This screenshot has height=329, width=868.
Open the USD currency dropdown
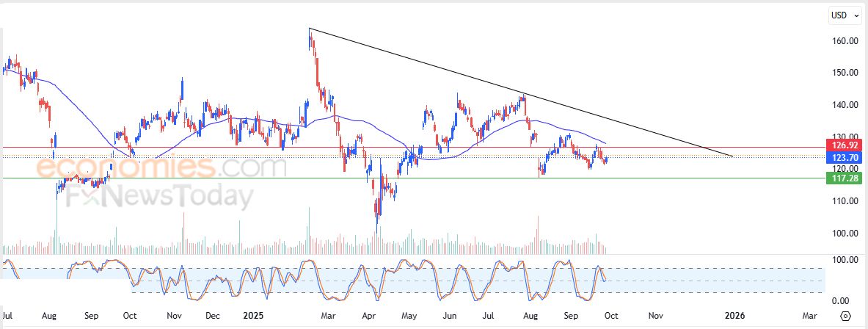845,15
